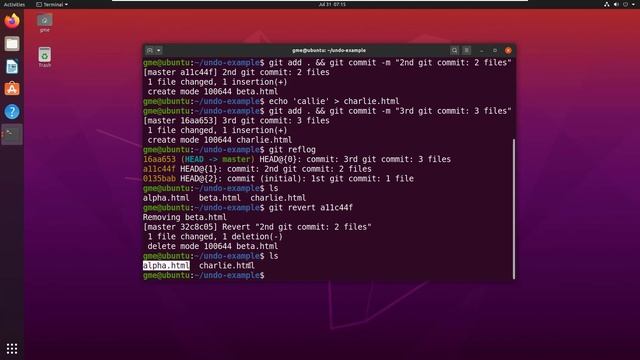Screen dimensions: 640x360
Task: Open the Files manager in dock
Action: point(12,44)
